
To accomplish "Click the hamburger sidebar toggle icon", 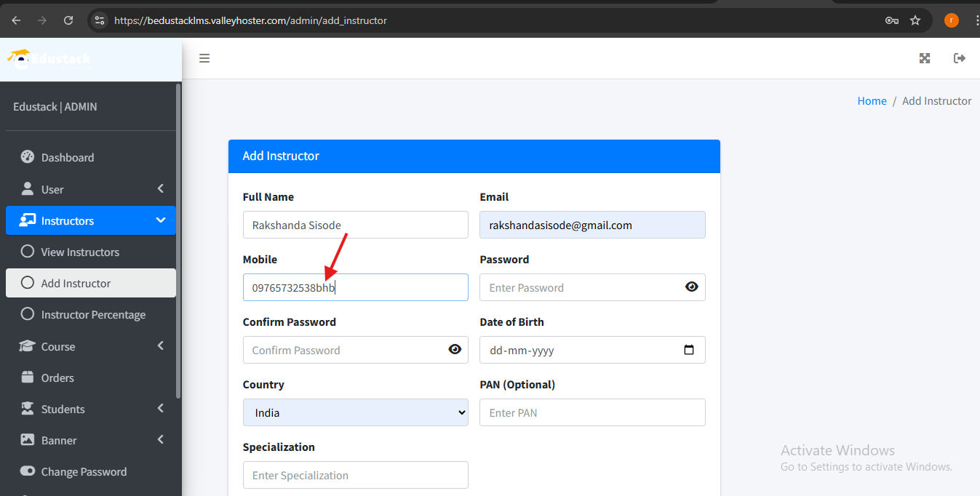I will (204, 58).
